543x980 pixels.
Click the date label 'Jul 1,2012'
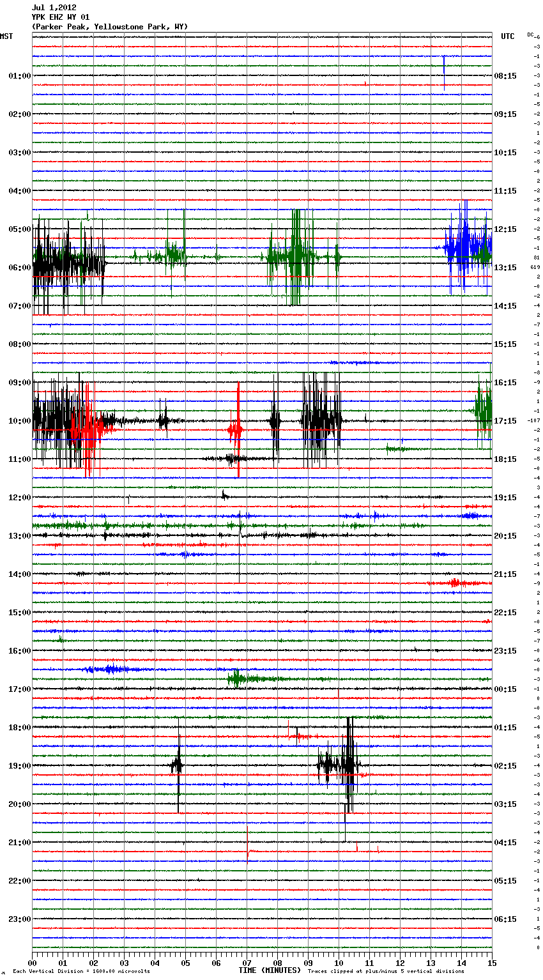[x=54, y=8]
